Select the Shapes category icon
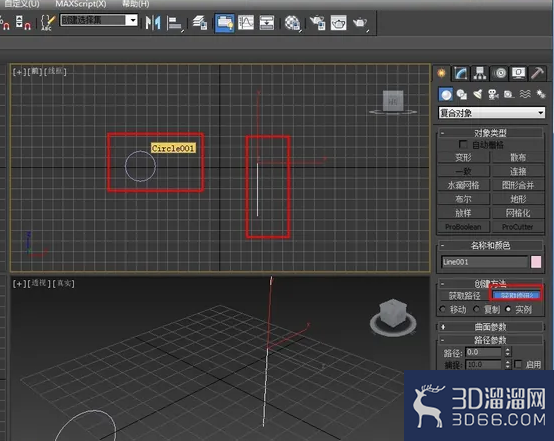Screen dimensions: 554x441 (x=462, y=94)
